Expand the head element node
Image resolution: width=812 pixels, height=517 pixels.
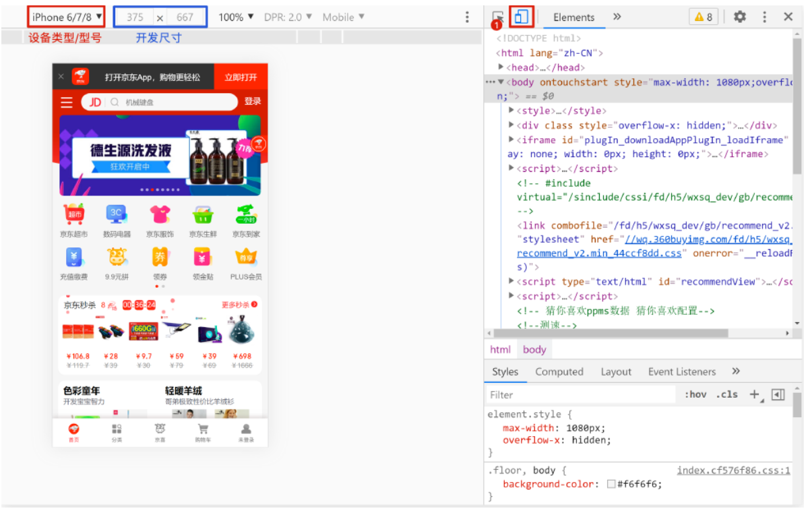[x=501, y=67]
